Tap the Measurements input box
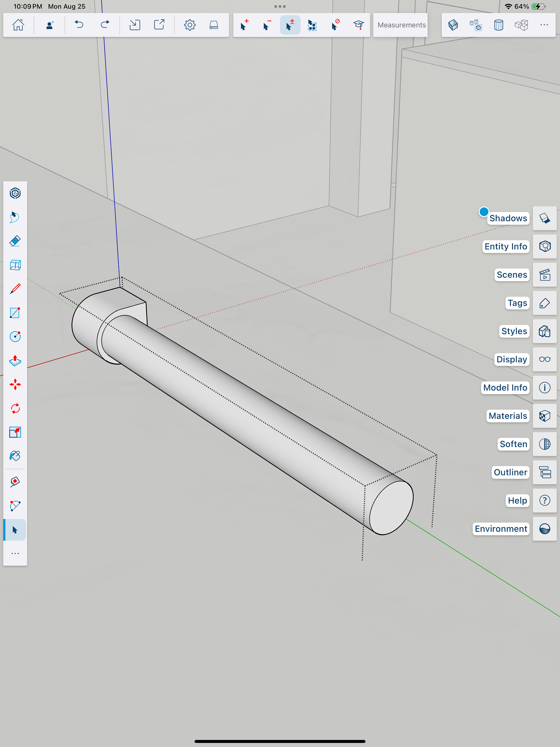The height and width of the screenshot is (747, 560). pyautogui.click(x=401, y=25)
